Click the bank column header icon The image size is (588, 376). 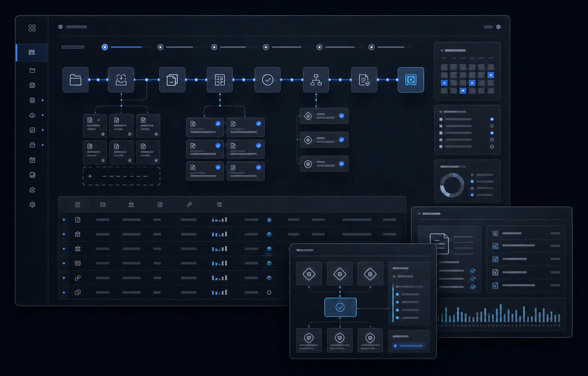tap(131, 205)
